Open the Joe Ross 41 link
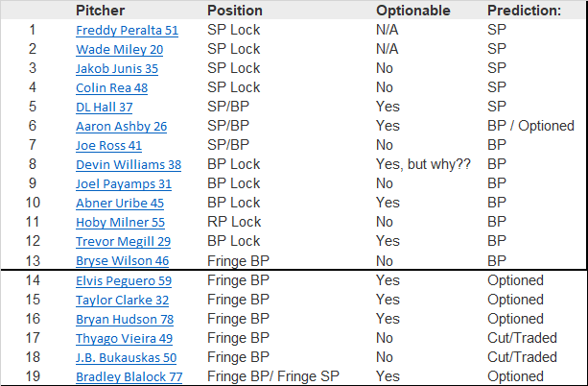 point(108,146)
